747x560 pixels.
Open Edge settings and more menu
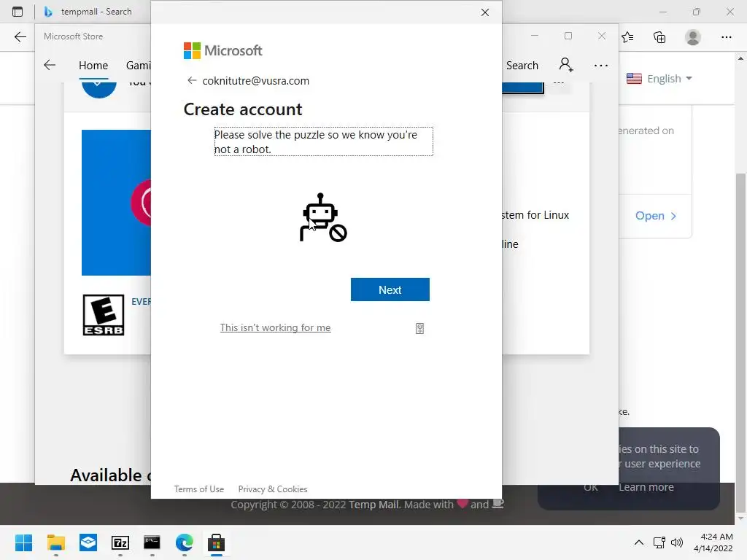coord(726,37)
